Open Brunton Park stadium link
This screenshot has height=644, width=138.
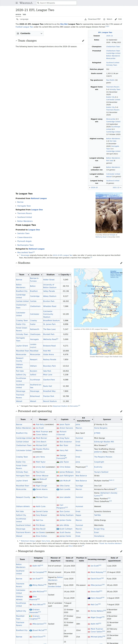(49, 301)
